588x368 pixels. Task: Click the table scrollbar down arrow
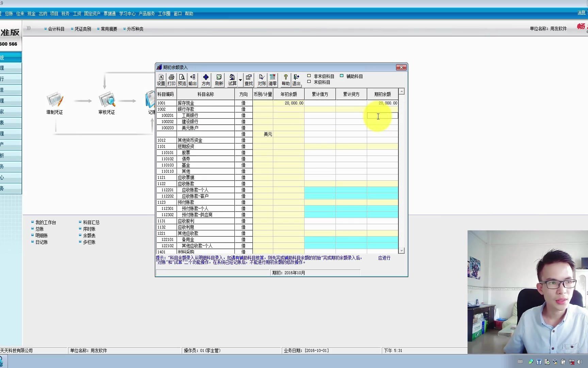[x=402, y=251]
